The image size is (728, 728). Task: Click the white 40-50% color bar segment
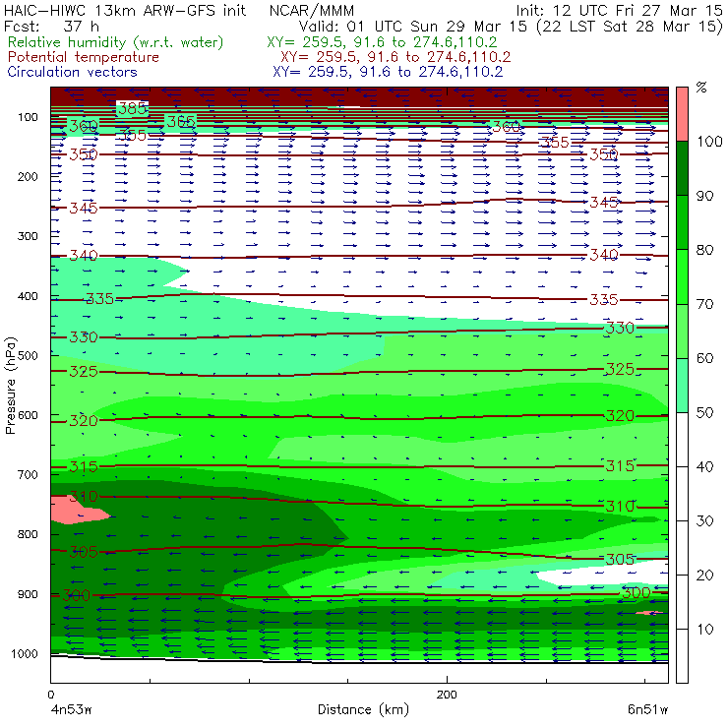[682, 440]
